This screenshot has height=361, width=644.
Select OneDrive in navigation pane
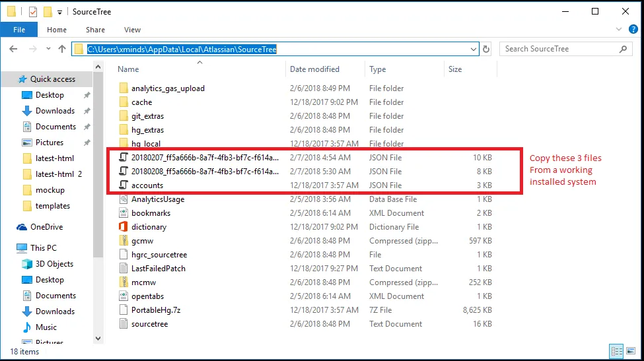coord(46,227)
